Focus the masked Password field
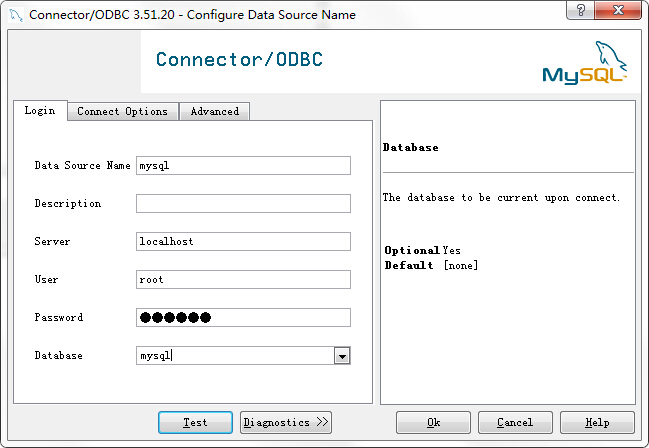Image resolution: width=649 pixels, height=448 pixels. point(243,317)
